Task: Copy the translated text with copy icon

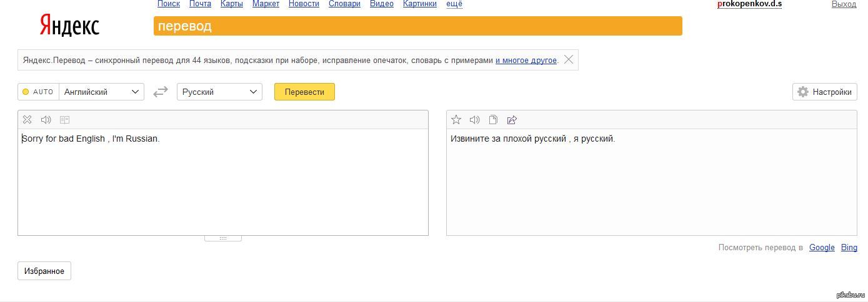Action: click(493, 120)
